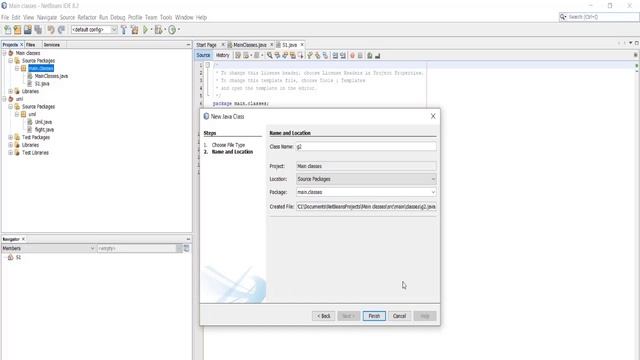Screen dimensions: 640x360
Task: Select flight.java in uml package
Action: pyautogui.click(x=44, y=130)
